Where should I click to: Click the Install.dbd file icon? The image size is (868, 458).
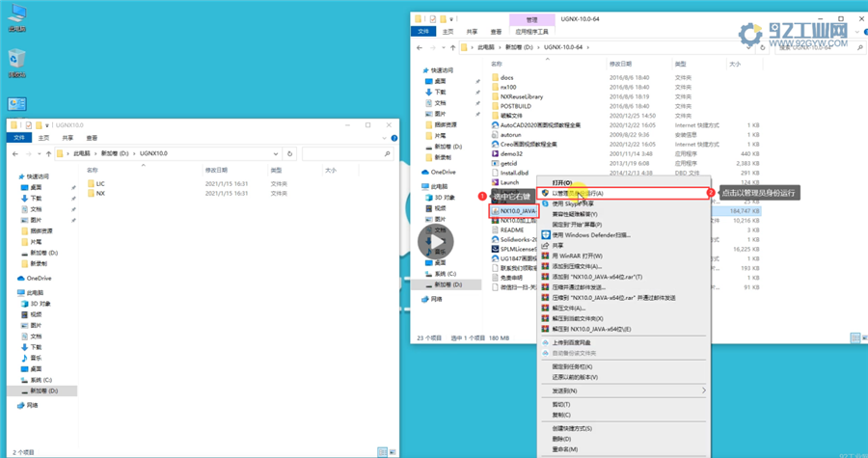click(496, 173)
